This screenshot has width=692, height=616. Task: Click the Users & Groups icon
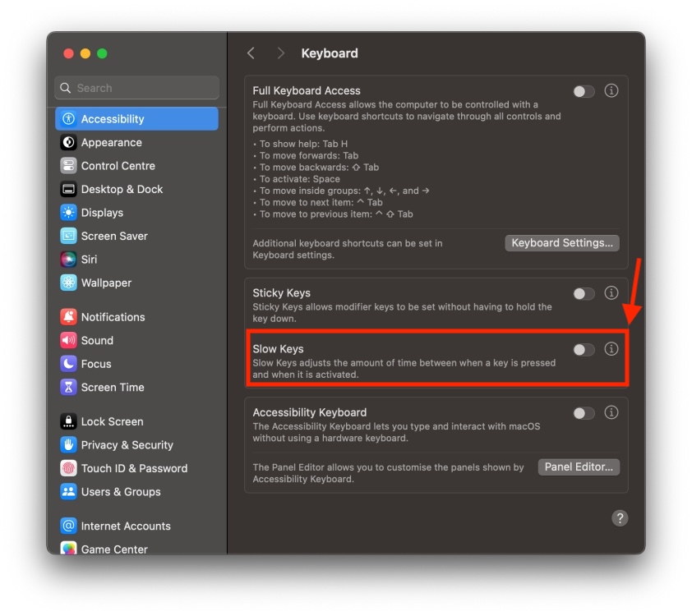tap(68, 492)
